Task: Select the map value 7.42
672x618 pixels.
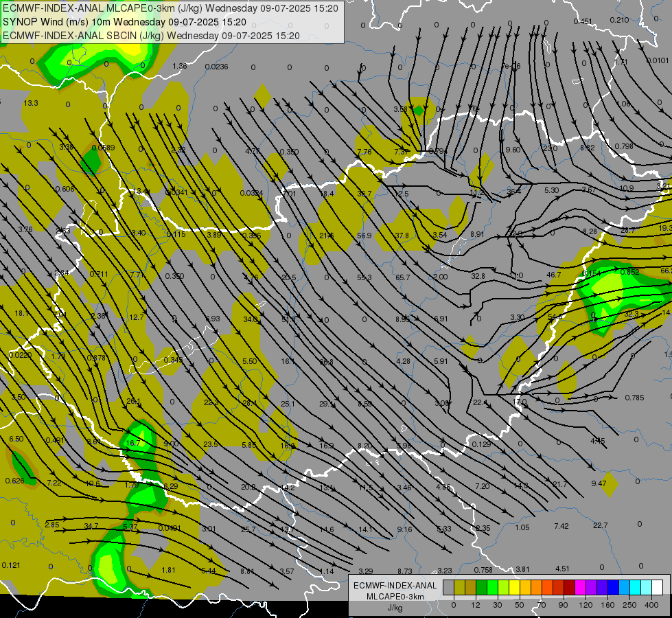Action: point(561,526)
